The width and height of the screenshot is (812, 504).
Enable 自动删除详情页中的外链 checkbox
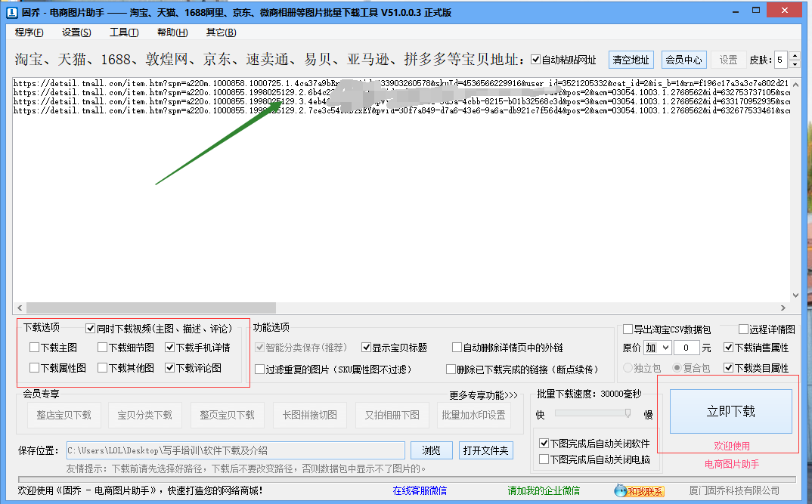[457, 348]
